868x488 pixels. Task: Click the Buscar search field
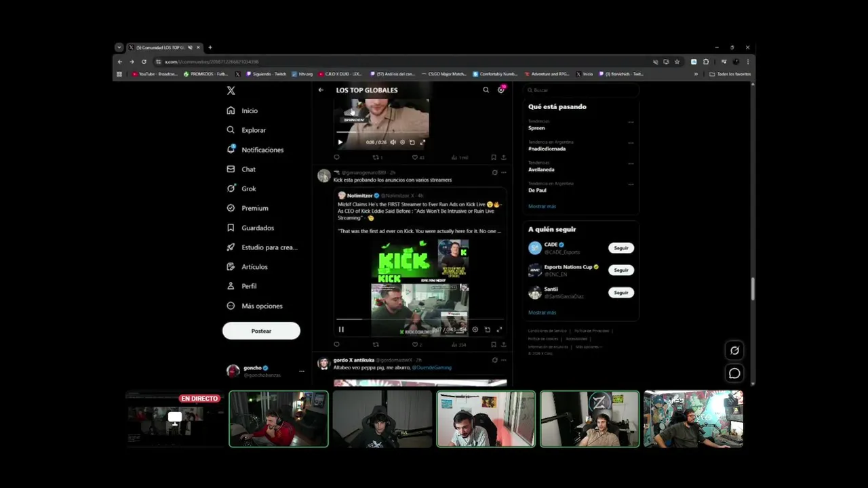coord(581,90)
